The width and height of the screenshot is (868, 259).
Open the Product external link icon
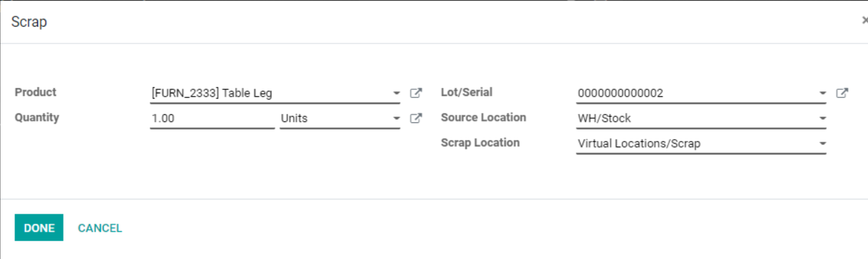pyautogui.click(x=416, y=93)
